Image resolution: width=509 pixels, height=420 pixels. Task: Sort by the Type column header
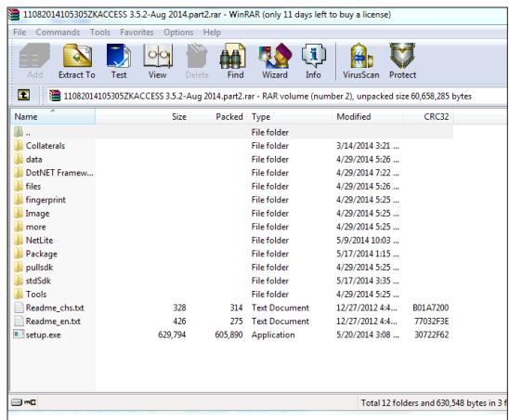tap(289, 116)
